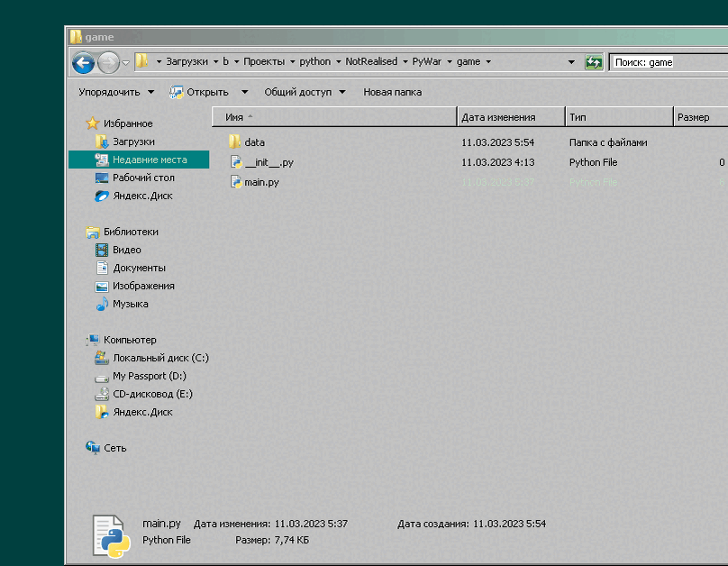Select 'Загрузки' in the address path

pos(187,61)
